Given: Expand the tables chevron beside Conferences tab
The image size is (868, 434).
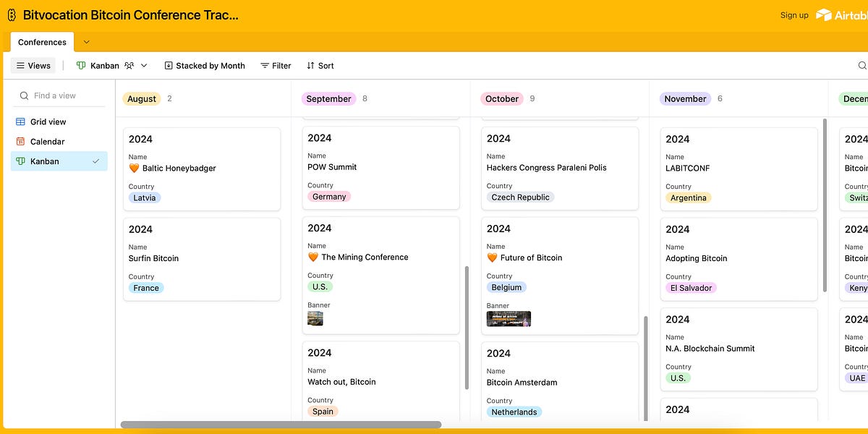Looking at the screenshot, I should point(87,42).
